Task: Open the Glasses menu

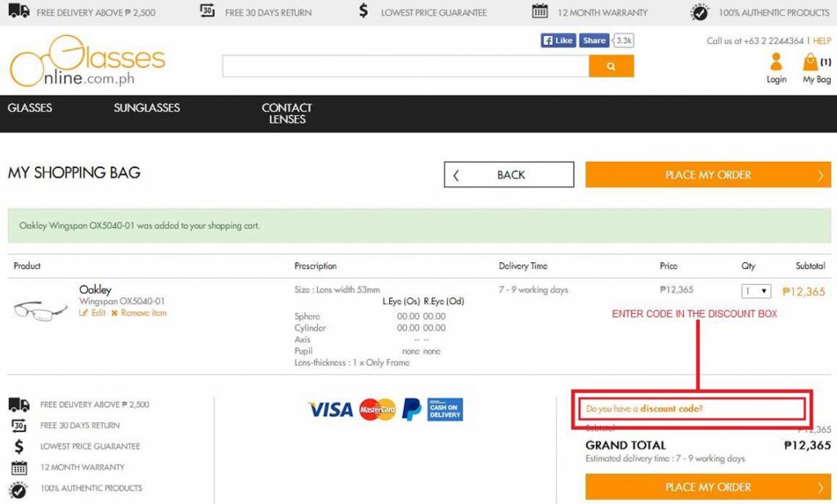Action: click(x=30, y=108)
